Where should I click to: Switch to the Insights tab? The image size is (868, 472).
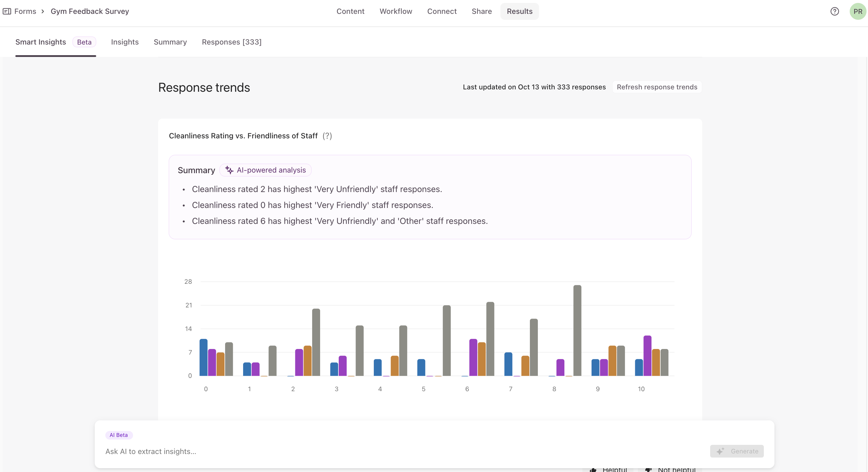tap(125, 42)
